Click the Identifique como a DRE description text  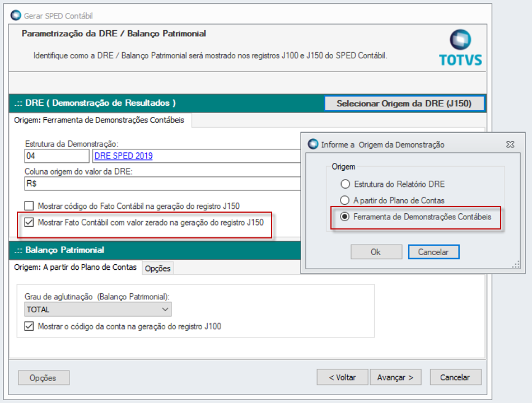tap(210, 55)
